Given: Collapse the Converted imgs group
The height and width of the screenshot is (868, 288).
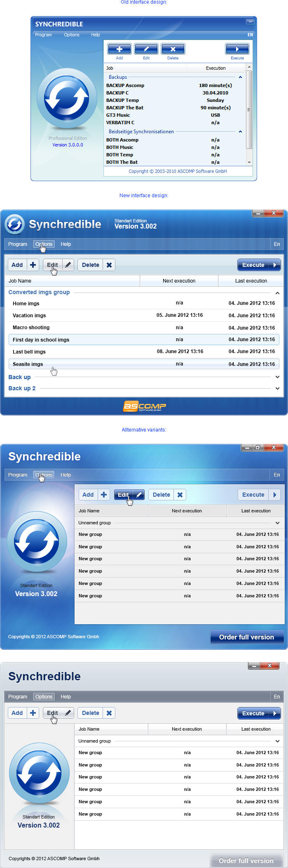Looking at the screenshot, I should point(277,293).
